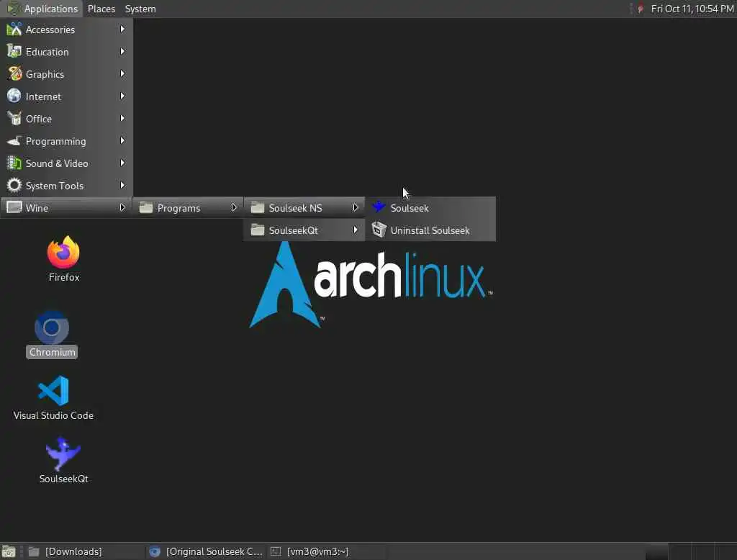Click the show desktop icon in bottom panel
This screenshot has height=560, width=737.
click(9, 551)
